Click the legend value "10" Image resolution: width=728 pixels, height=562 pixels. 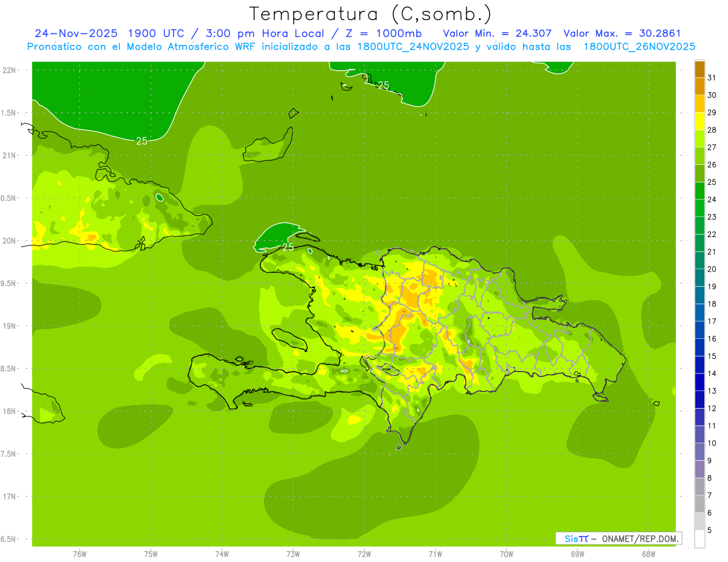coord(712,443)
